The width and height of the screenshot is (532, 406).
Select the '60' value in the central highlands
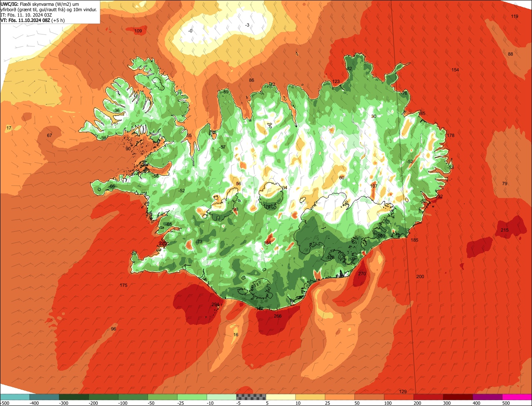342,178
